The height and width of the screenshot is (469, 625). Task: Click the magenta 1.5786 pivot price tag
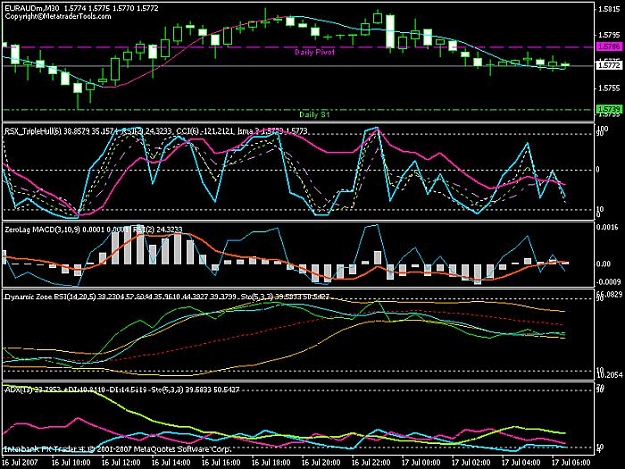tap(609, 47)
